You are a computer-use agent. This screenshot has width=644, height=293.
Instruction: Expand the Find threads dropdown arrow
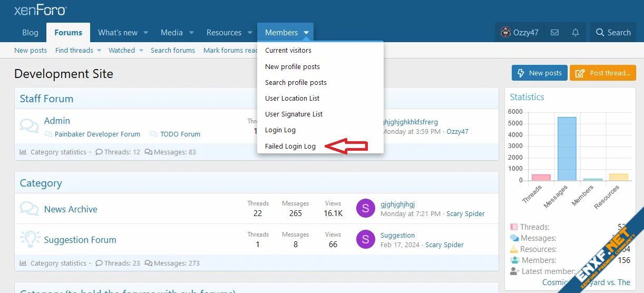pyautogui.click(x=99, y=51)
